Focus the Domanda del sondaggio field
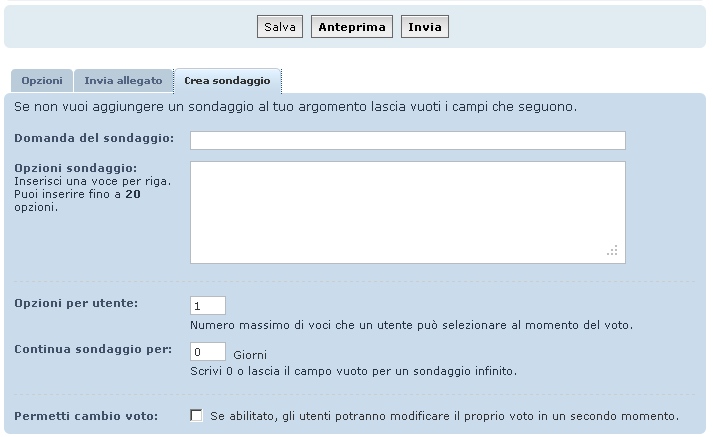This screenshot has height=437, width=713. pos(407,140)
